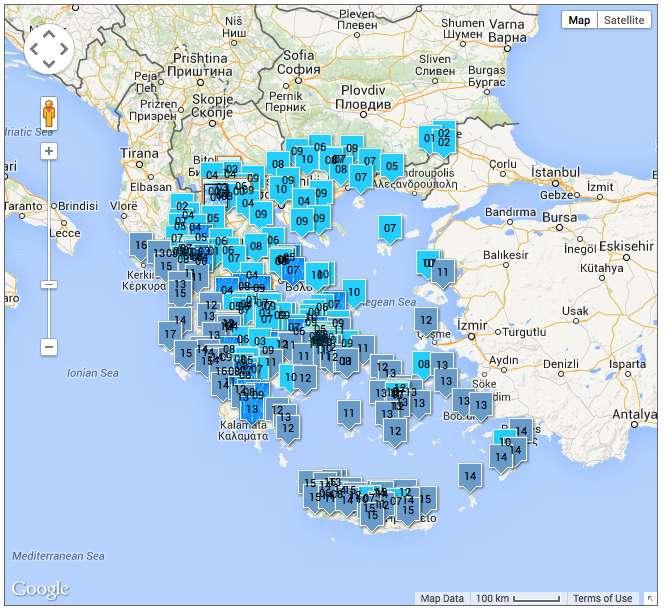
Task: Select the 05 marker near Alexandroupolis
Action: click(x=392, y=168)
